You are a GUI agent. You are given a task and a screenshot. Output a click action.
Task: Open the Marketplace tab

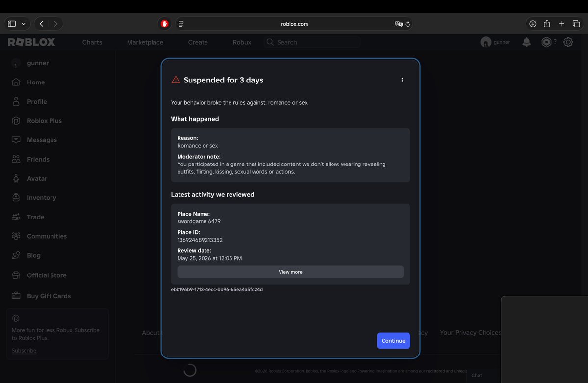(145, 42)
